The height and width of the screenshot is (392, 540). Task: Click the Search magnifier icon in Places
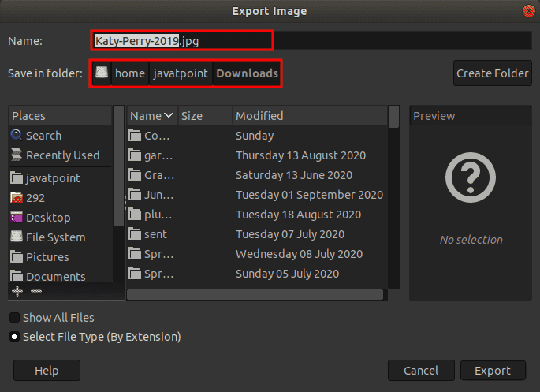[17, 136]
